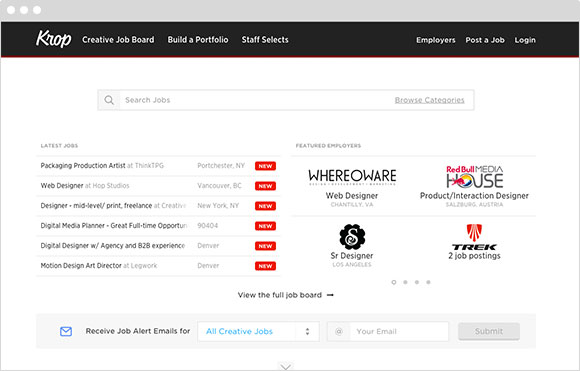
Task: Open the Red Bull Media House logo
Action: [x=475, y=177]
